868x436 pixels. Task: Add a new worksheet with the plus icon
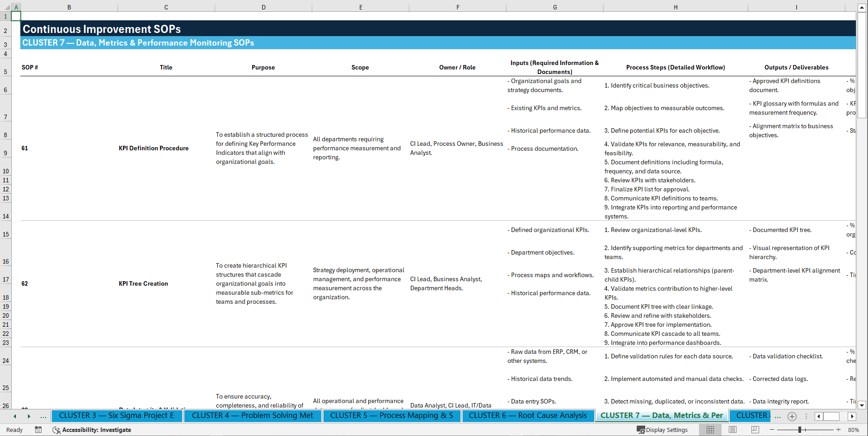[792, 416]
